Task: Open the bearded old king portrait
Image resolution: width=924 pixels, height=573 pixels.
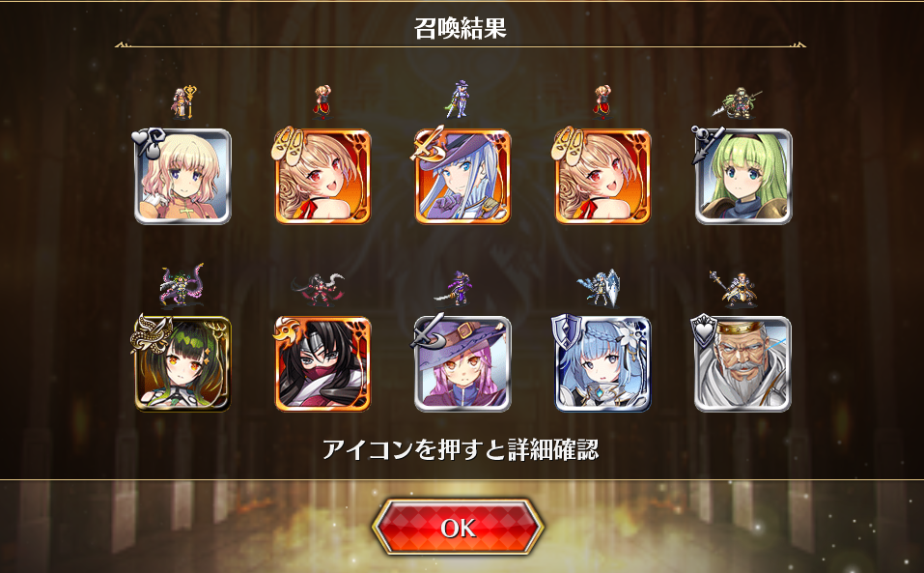Action: pos(743,363)
